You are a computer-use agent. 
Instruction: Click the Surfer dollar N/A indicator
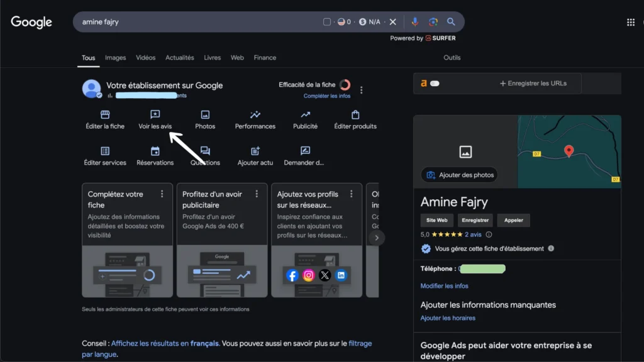tap(370, 22)
